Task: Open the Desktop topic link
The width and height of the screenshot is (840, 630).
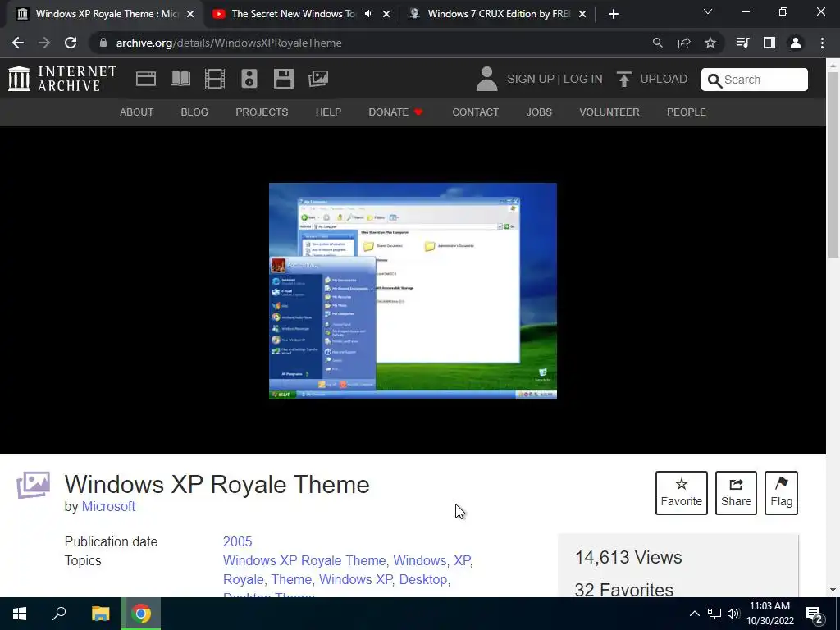Action: (x=423, y=579)
